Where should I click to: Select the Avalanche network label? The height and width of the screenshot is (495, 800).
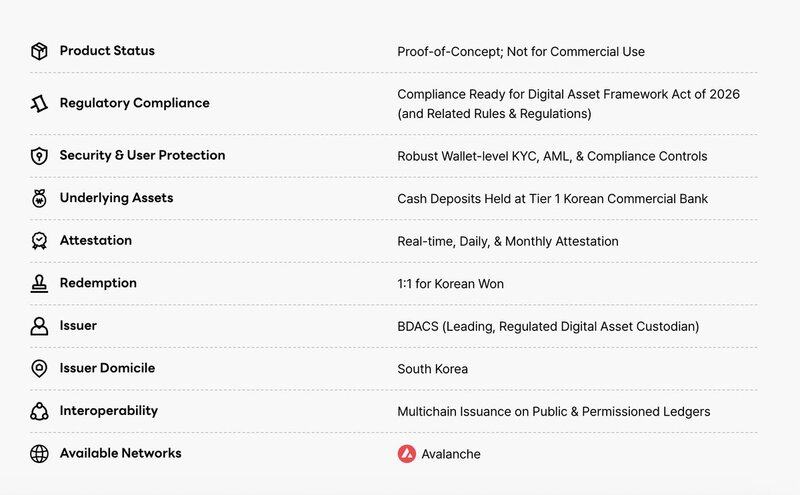(x=451, y=454)
